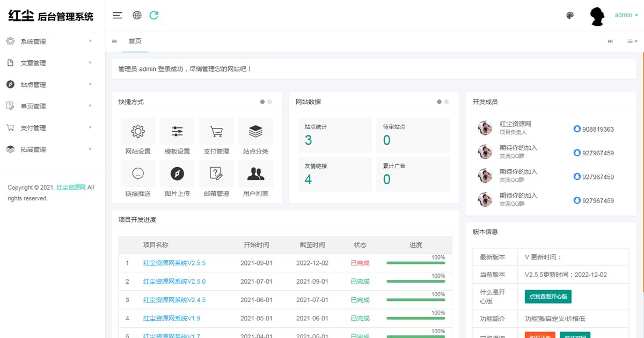
Task: Open 网站设置 shortcut gear icon
Action: coord(138,132)
